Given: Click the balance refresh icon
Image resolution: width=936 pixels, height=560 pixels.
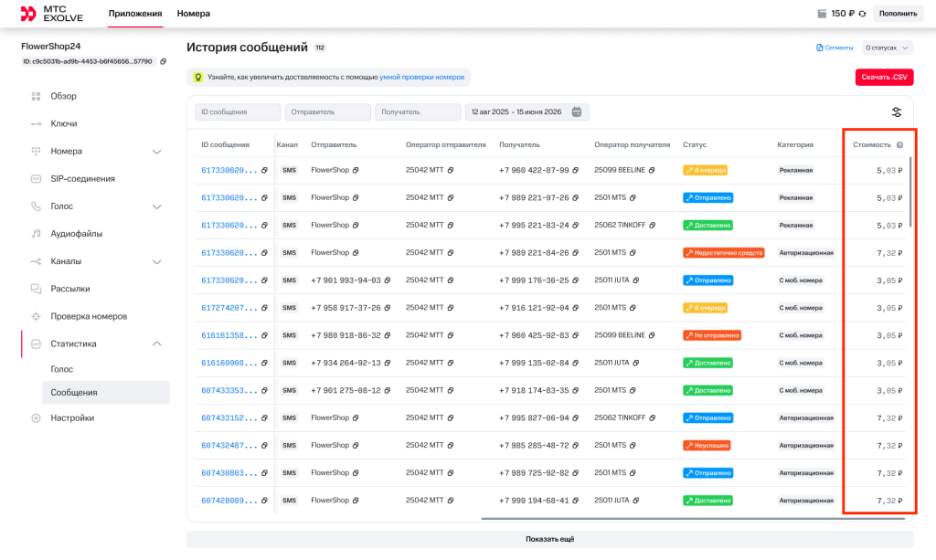Looking at the screenshot, I should [862, 14].
